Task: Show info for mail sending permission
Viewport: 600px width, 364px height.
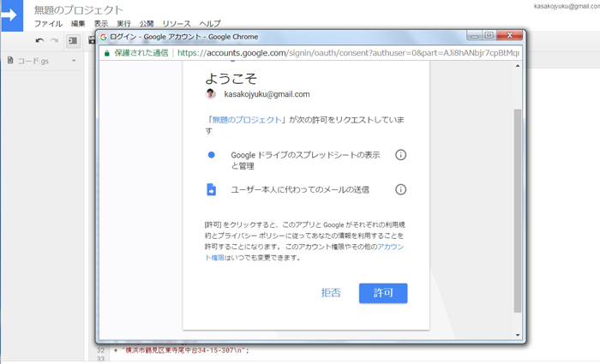Action: pos(400,189)
